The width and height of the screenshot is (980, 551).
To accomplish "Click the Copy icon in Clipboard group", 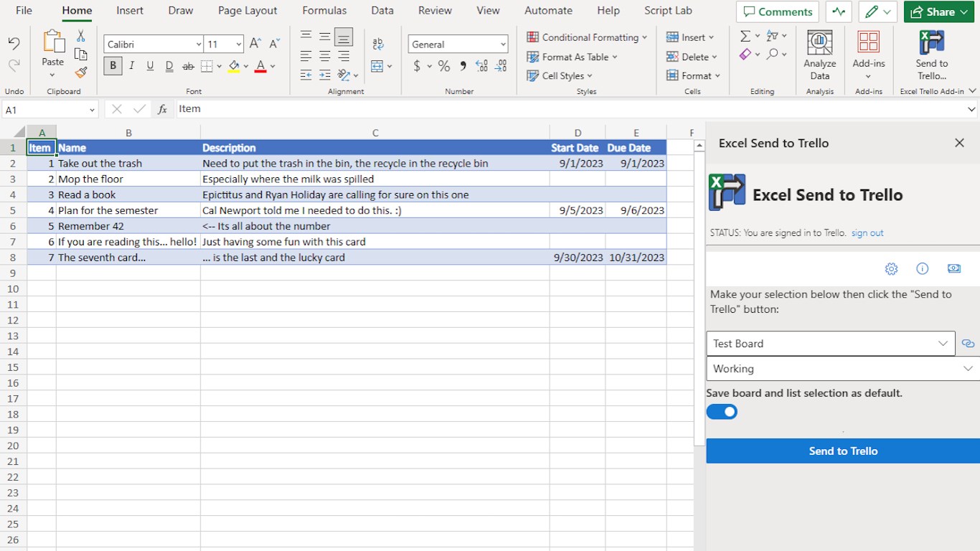I will pos(80,55).
